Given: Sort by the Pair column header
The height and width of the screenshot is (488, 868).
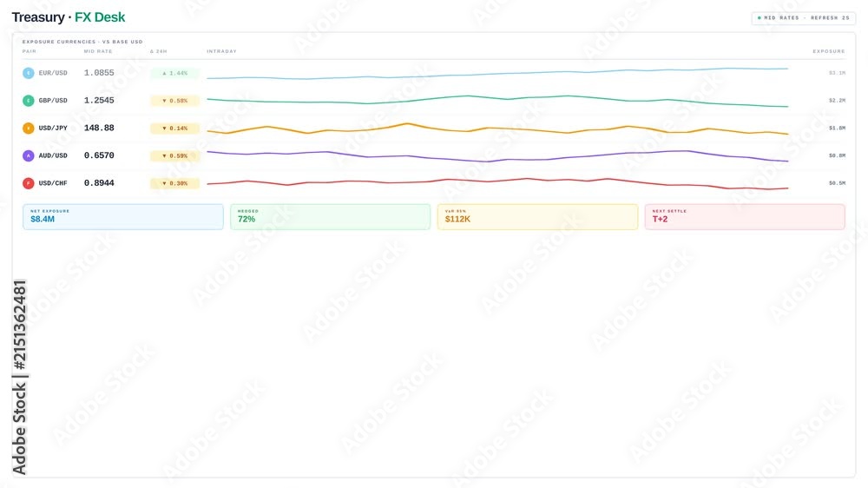Looking at the screenshot, I should 30,51.
